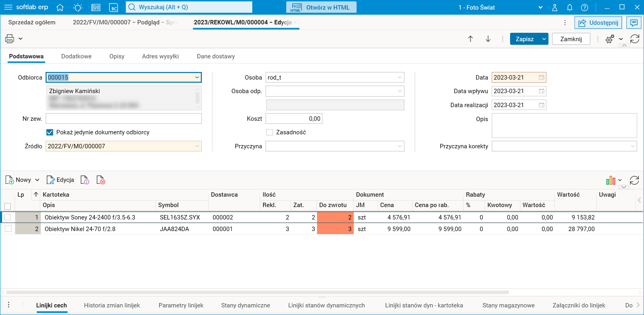Image resolution: width=644 pixels, height=315 pixels.
Task: Toggle Pokaż jedynie dokumenty odbiorcy checkbox
Action: (x=50, y=132)
